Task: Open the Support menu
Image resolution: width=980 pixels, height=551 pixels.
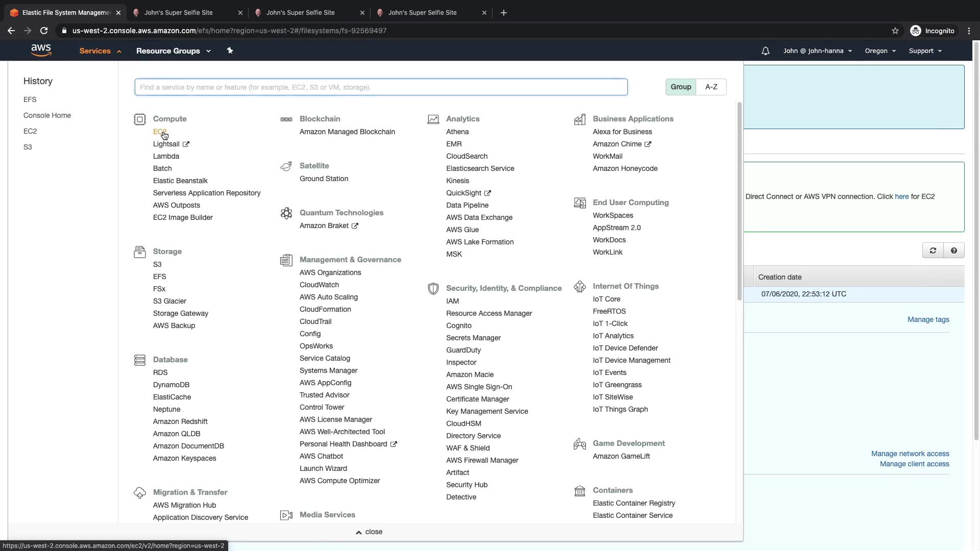Action: coord(925,51)
